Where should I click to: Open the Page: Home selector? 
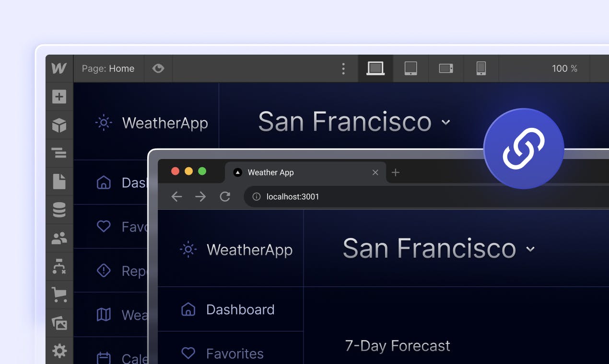(x=108, y=68)
